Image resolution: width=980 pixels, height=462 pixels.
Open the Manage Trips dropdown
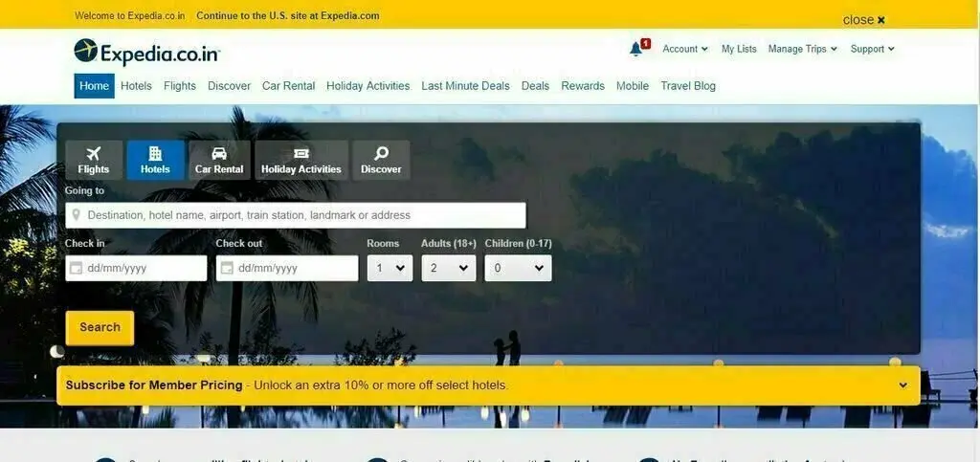click(x=803, y=49)
